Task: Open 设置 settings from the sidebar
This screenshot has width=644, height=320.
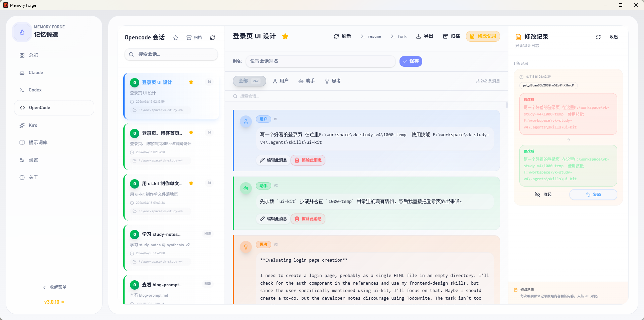Action: point(33,160)
